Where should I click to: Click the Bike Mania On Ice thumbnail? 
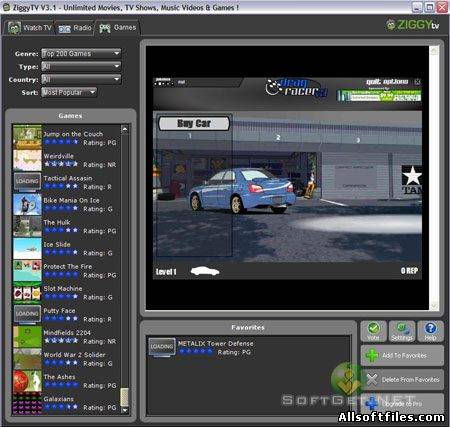pyautogui.click(x=27, y=204)
